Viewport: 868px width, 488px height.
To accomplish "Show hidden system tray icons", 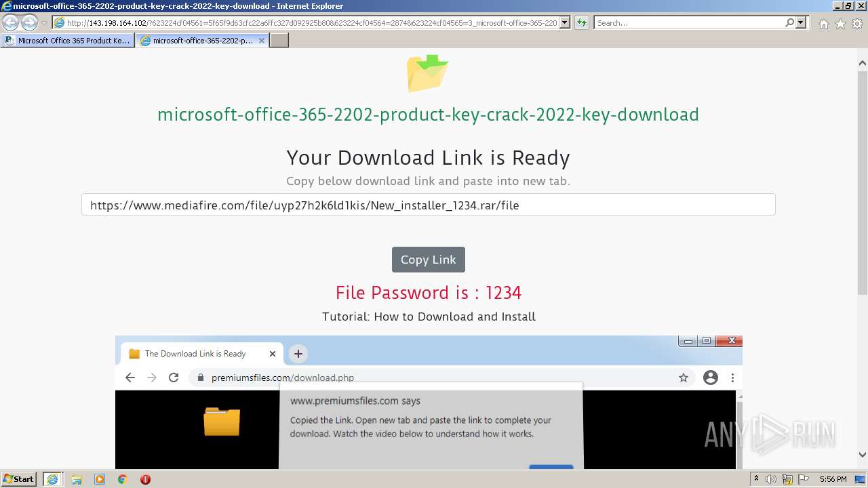I will [756, 479].
